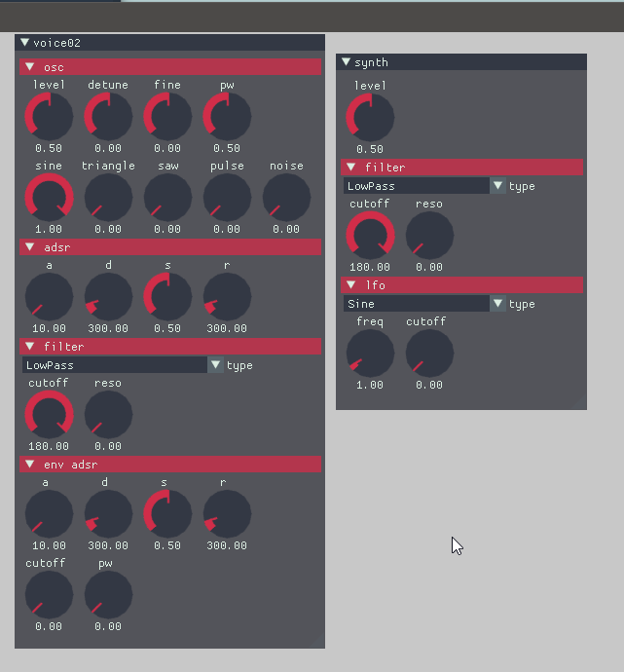This screenshot has height=672, width=624.
Task: Click the noise waveform knob
Action: [x=286, y=197]
